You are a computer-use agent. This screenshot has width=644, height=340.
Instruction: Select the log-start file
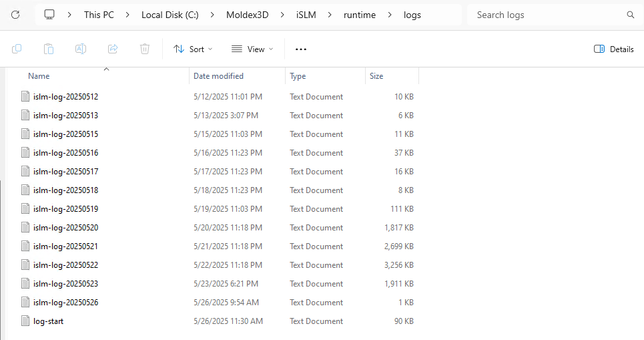(48, 321)
